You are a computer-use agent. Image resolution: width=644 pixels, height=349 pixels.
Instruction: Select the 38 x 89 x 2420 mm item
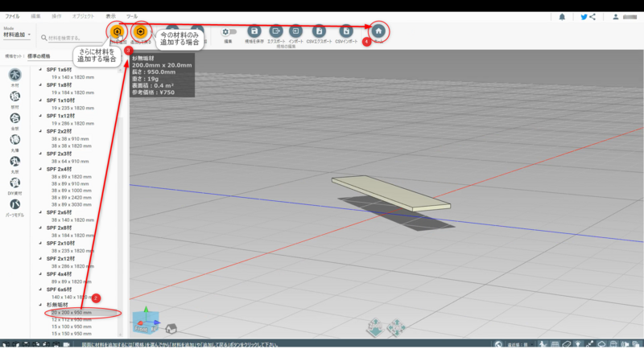pyautogui.click(x=72, y=198)
